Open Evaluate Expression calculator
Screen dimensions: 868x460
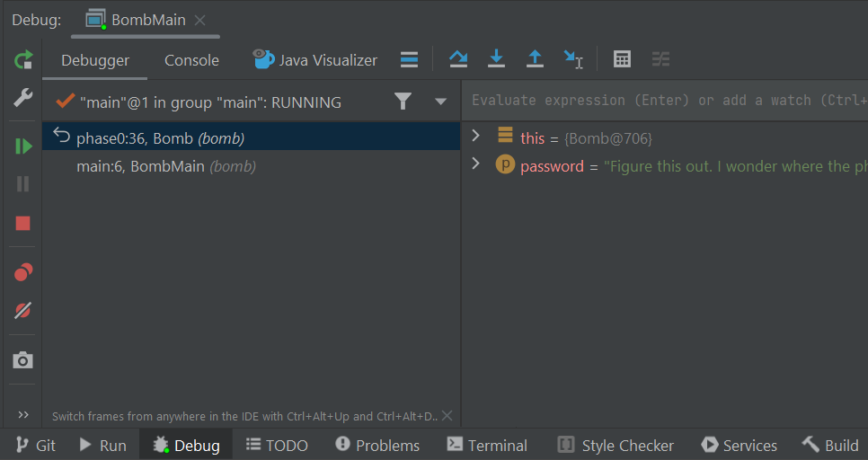click(622, 59)
